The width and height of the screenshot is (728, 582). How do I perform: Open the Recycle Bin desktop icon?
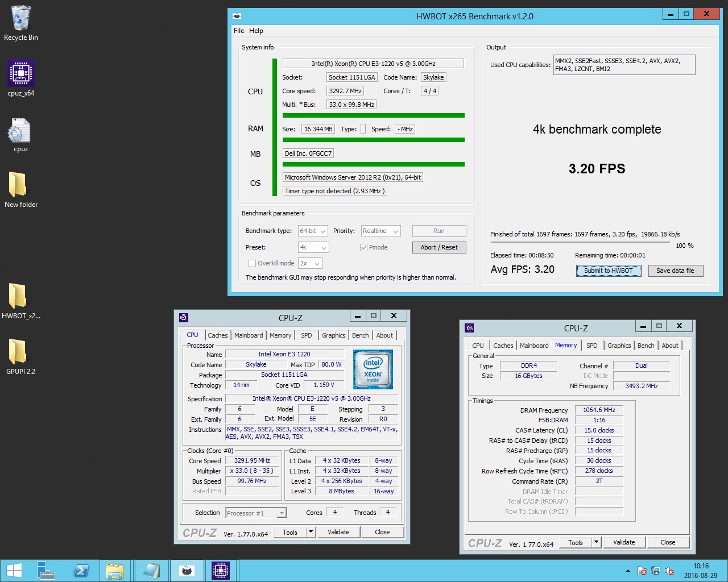[20, 23]
